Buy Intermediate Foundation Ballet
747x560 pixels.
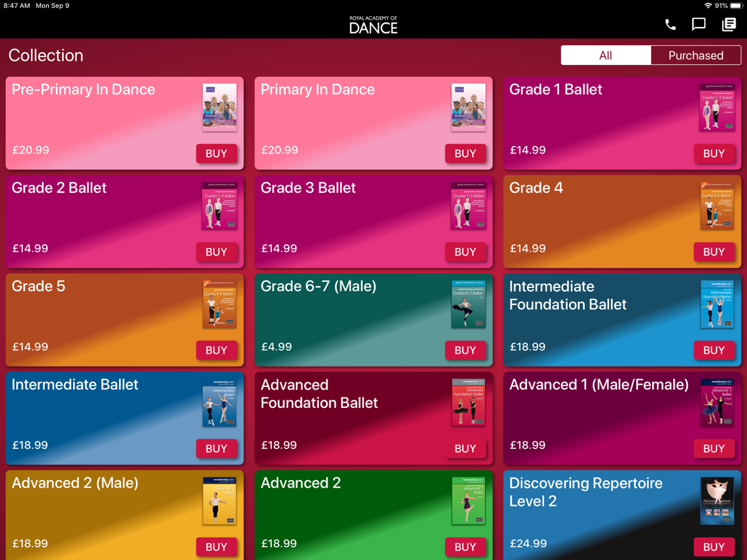[714, 350]
